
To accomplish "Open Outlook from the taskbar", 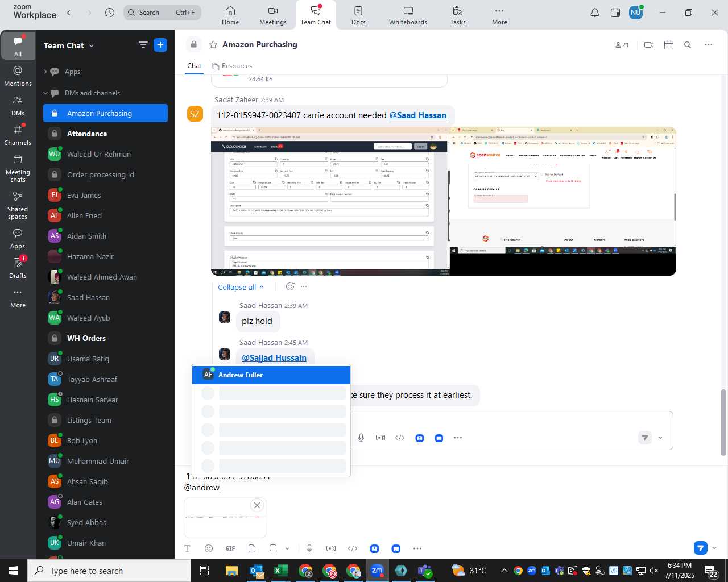I will 257,571.
